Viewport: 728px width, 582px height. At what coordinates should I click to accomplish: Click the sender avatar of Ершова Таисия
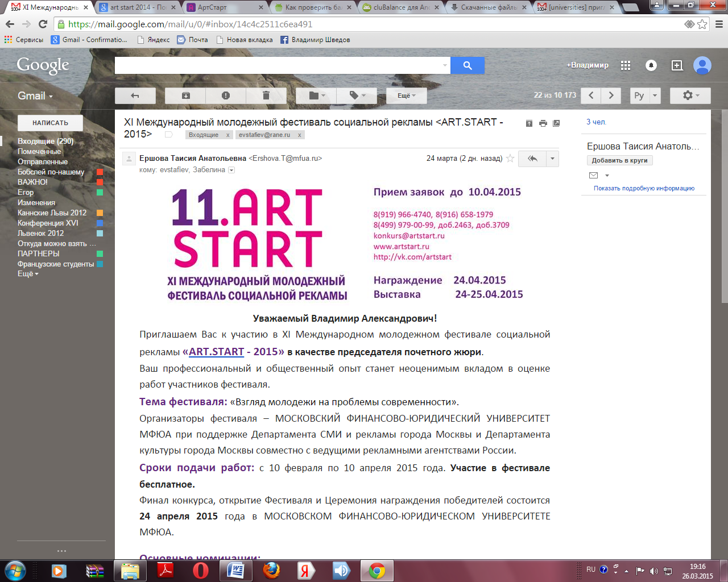[129, 159]
